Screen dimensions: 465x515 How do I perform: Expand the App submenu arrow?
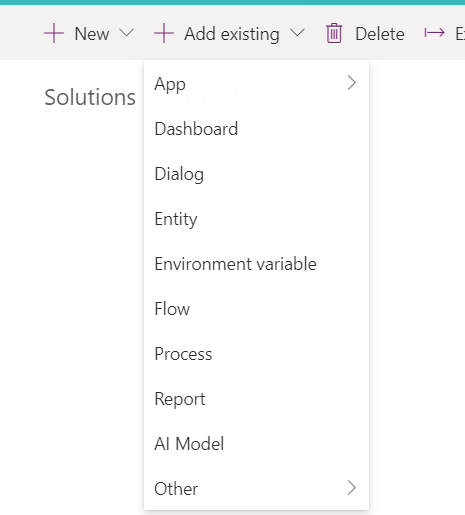point(352,83)
